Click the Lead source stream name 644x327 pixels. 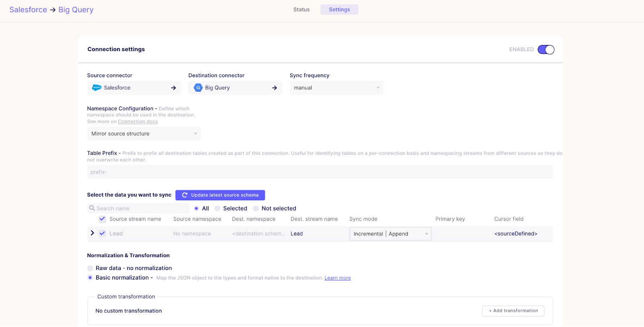[116, 234]
